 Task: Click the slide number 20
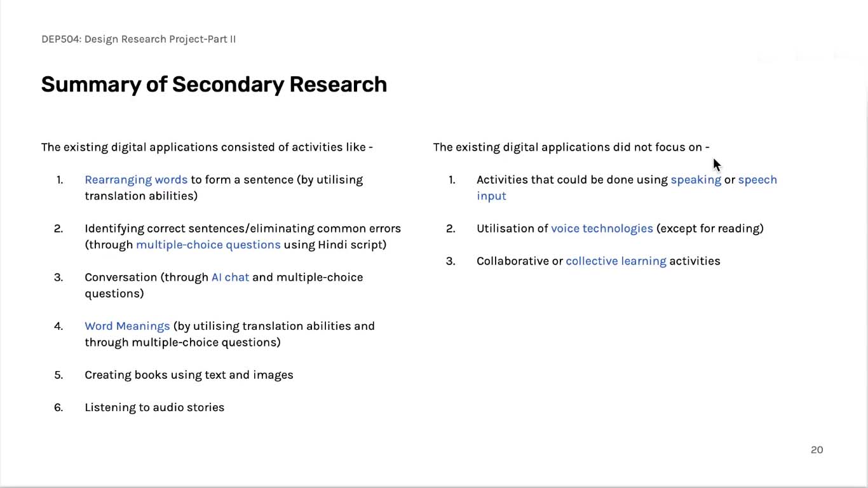click(x=817, y=450)
